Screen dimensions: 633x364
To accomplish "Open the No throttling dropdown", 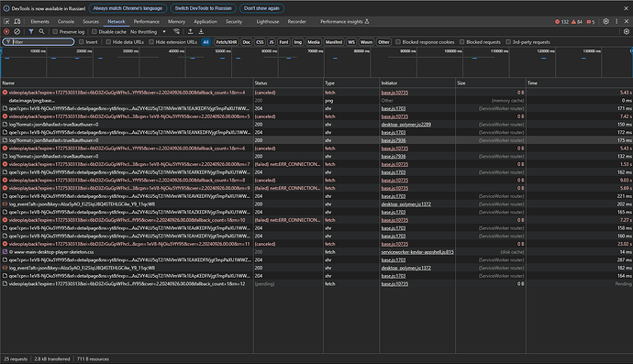I will [x=148, y=31].
